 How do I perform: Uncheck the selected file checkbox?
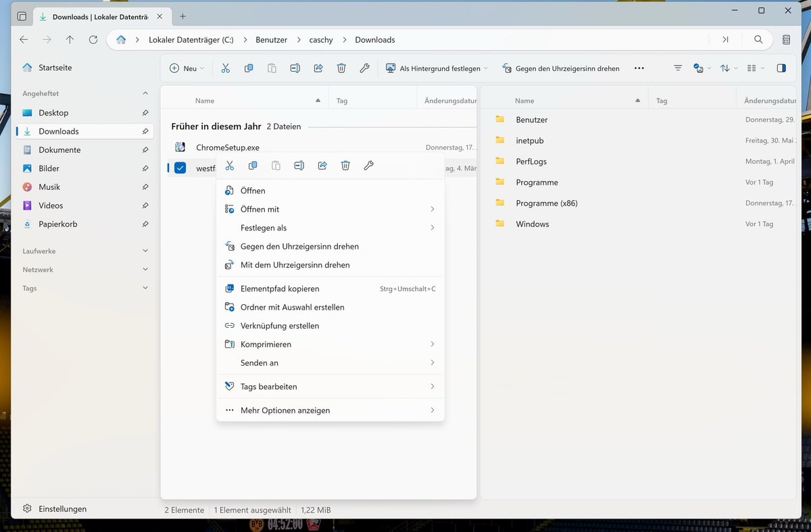(180, 168)
